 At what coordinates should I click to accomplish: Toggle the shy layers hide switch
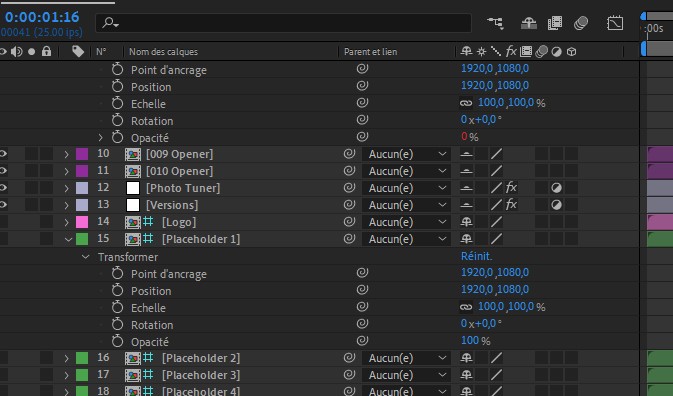(529, 23)
